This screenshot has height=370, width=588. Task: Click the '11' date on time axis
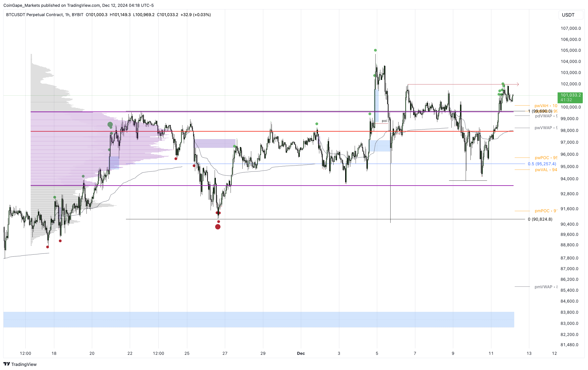pyautogui.click(x=491, y=353)
